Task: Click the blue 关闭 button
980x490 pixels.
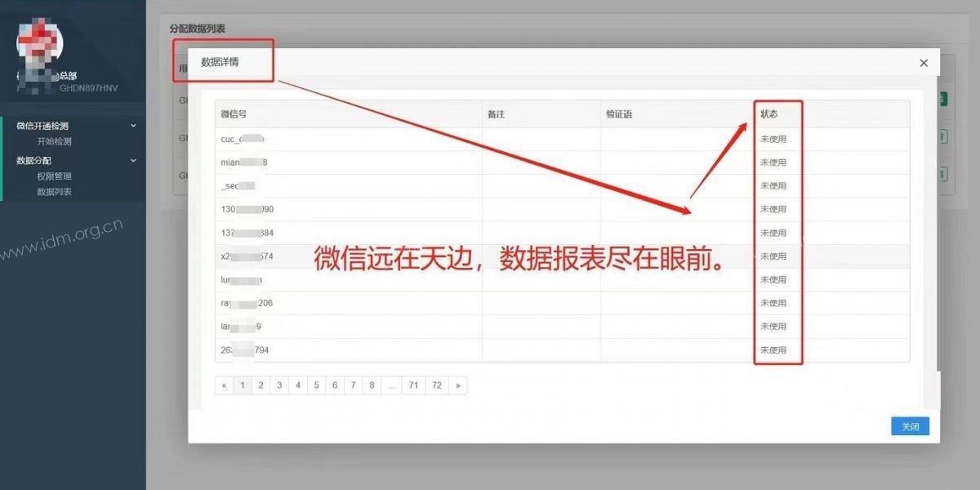Action: tap(910, 426)
